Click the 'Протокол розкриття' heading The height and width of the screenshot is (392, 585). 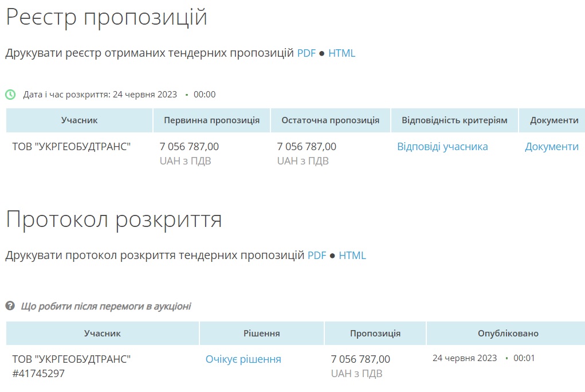[x=114, y=219]
